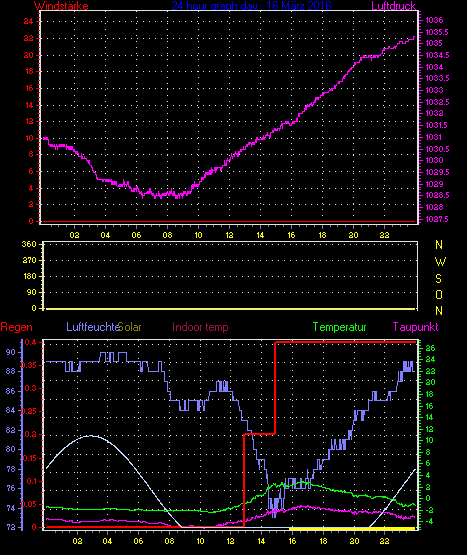Click the 88 humidity axis value
Viewport: 467px width, 555px height.
[11, 371]
